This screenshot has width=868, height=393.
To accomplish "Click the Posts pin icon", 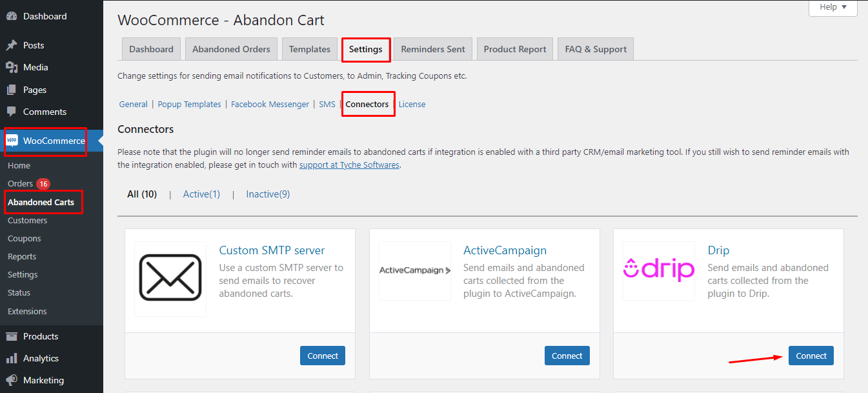I will (12, 45).
